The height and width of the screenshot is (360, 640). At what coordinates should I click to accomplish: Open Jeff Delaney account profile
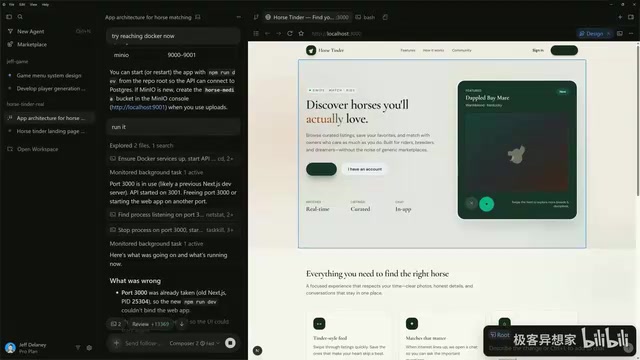[26, 348]
